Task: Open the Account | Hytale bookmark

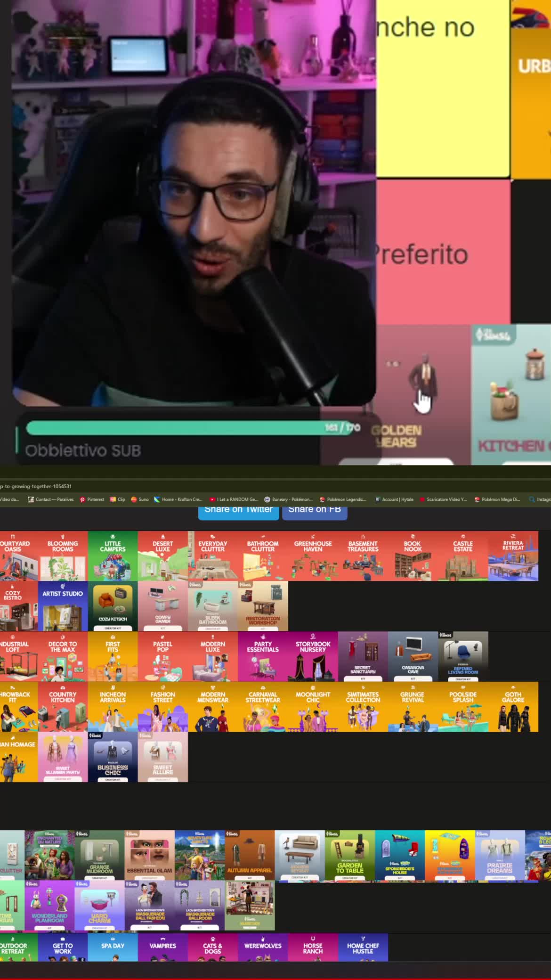Action: click(x=394, y=499)
